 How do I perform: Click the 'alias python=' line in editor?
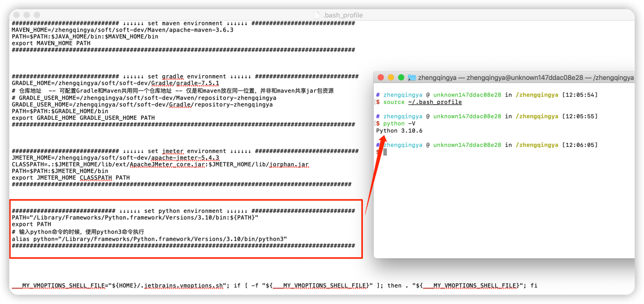149,238
